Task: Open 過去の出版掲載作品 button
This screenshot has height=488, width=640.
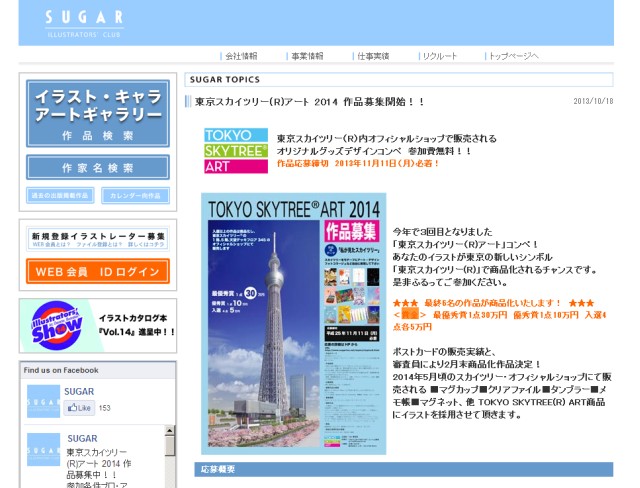Action: (x=60, y=195)
